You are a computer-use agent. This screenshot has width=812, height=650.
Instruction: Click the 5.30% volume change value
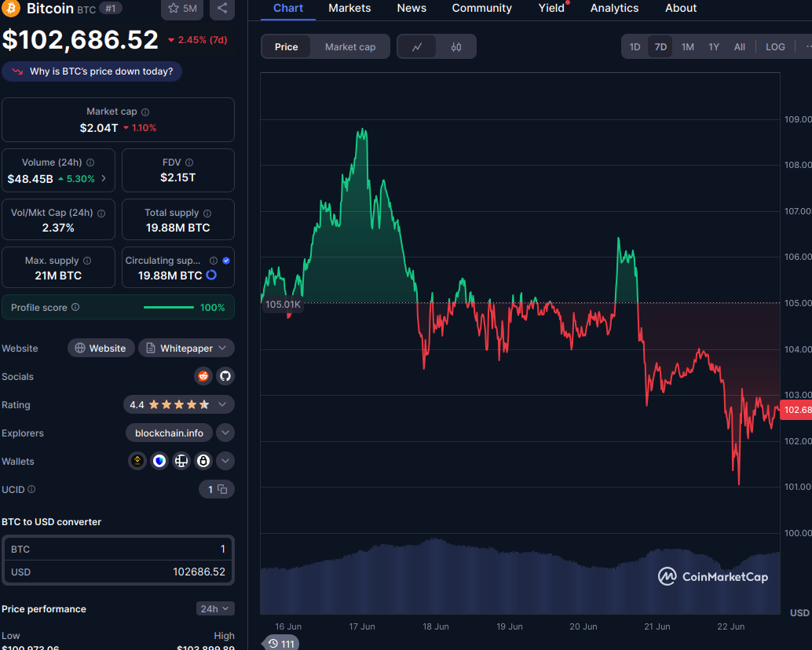point(76,179)
